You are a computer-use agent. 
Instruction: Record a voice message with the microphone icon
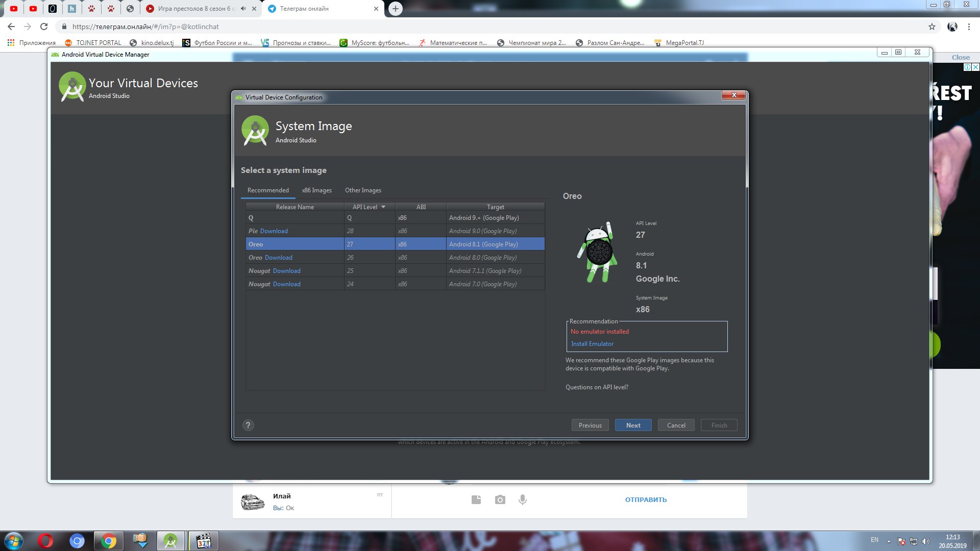tap(523, 499)
